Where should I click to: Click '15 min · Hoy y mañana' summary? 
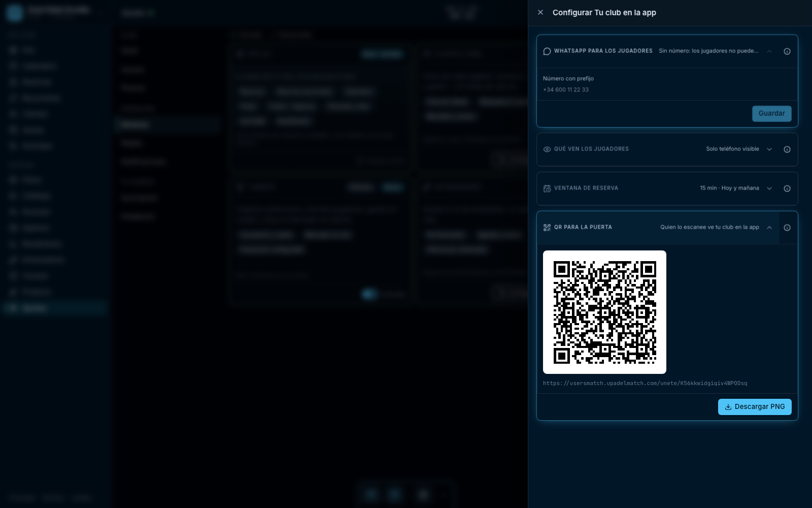click(729, 188)
